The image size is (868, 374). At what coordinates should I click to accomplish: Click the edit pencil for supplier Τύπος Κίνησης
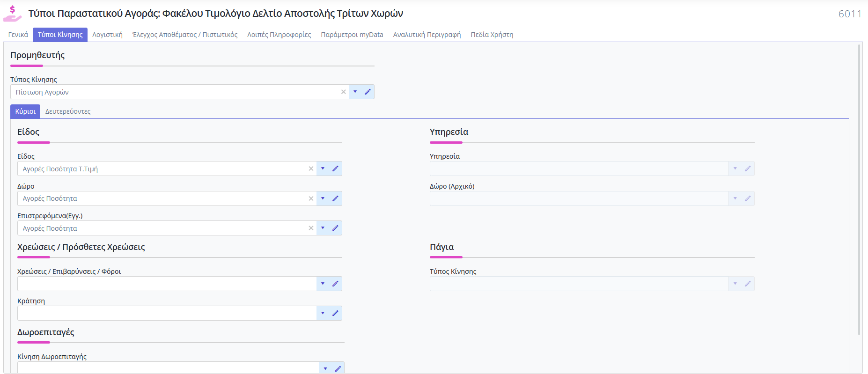368,92
